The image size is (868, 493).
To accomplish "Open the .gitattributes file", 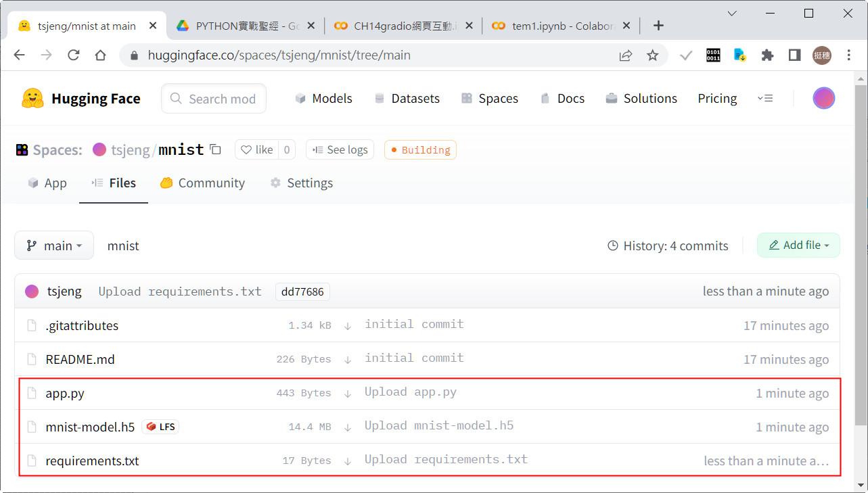I will (82, 325).
